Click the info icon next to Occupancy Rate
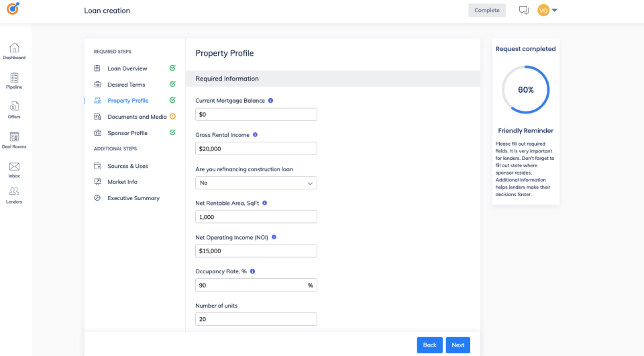The height and width of the screenshot is (356, 644). point(253,271)
